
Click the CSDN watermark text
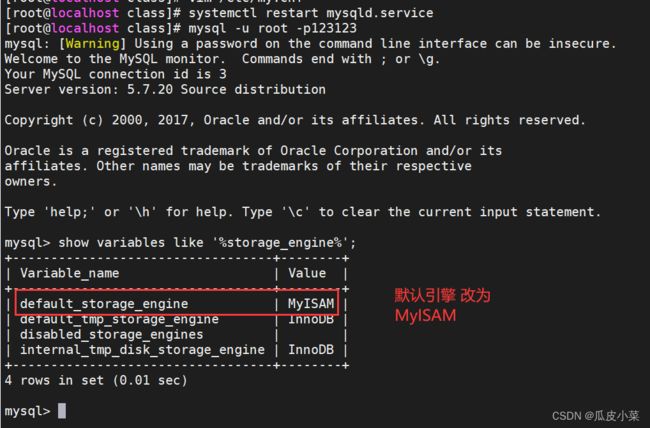(x=596, y=416)
